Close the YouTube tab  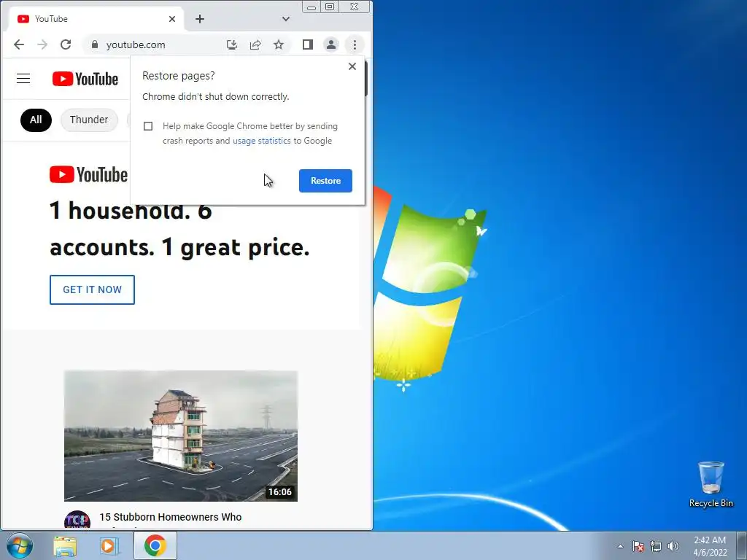172,19
